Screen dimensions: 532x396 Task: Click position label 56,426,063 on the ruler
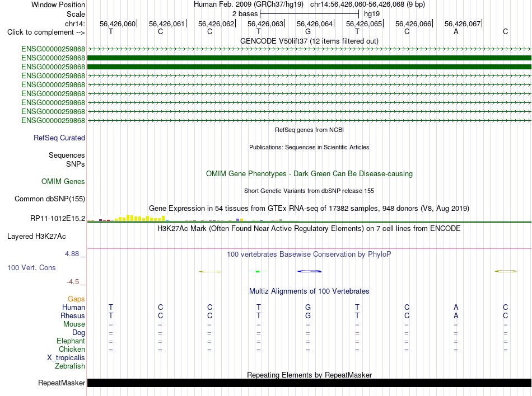(265, 23)
